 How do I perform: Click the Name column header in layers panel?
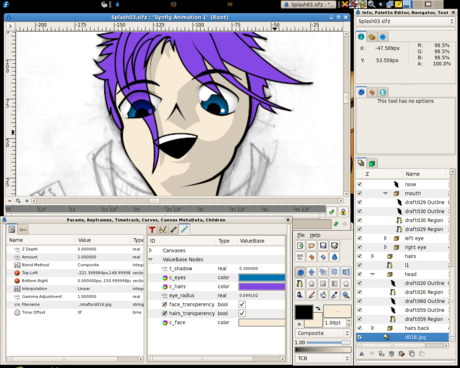pyautogui.click(x=412, y=174)
